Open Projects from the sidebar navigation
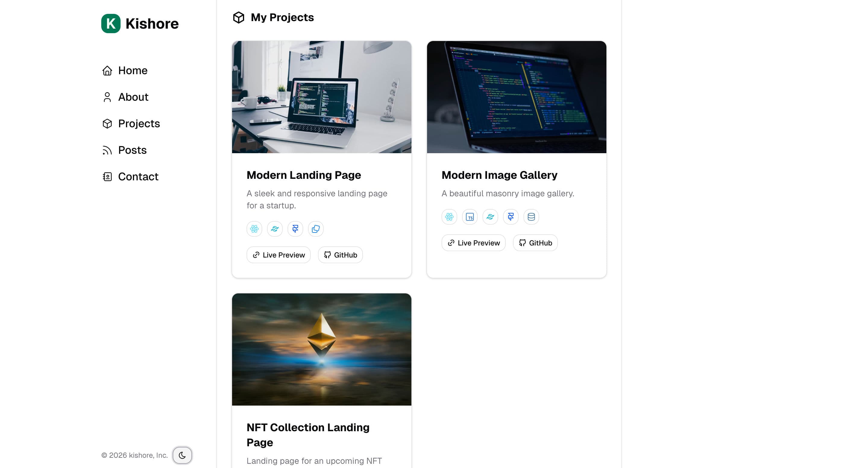 click(139, 123)
